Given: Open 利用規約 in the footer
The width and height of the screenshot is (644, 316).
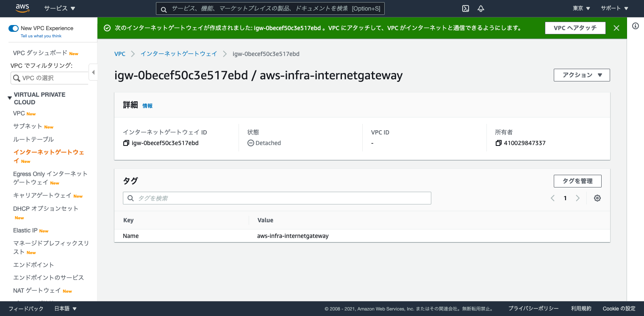Looking at the screenshot, I should click(x=581, y=309).
